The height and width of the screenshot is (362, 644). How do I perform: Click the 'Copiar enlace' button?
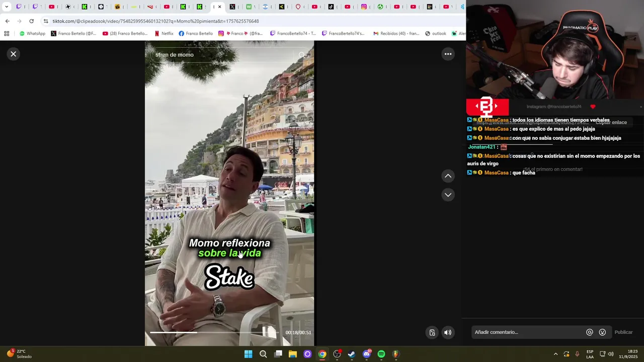click(611, 122)
